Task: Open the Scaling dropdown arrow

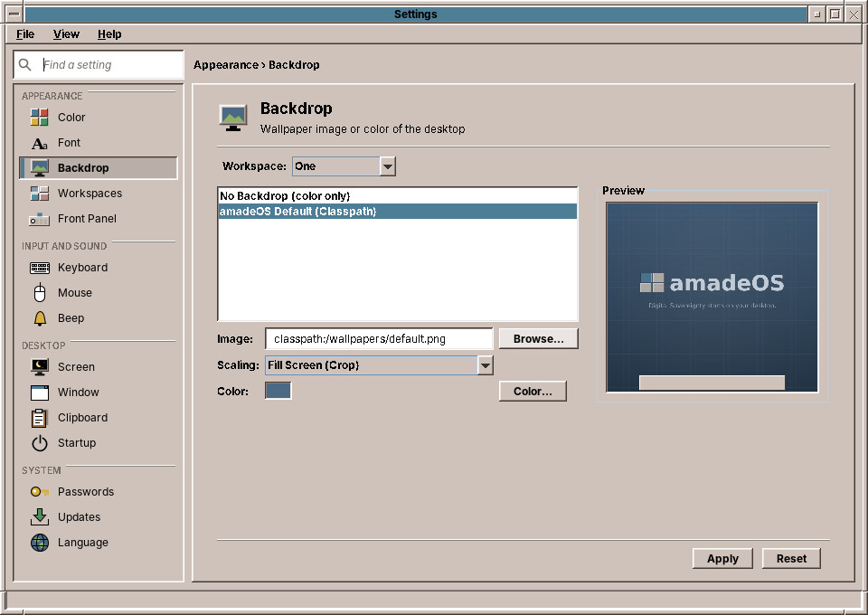Action: coord(485,365)
